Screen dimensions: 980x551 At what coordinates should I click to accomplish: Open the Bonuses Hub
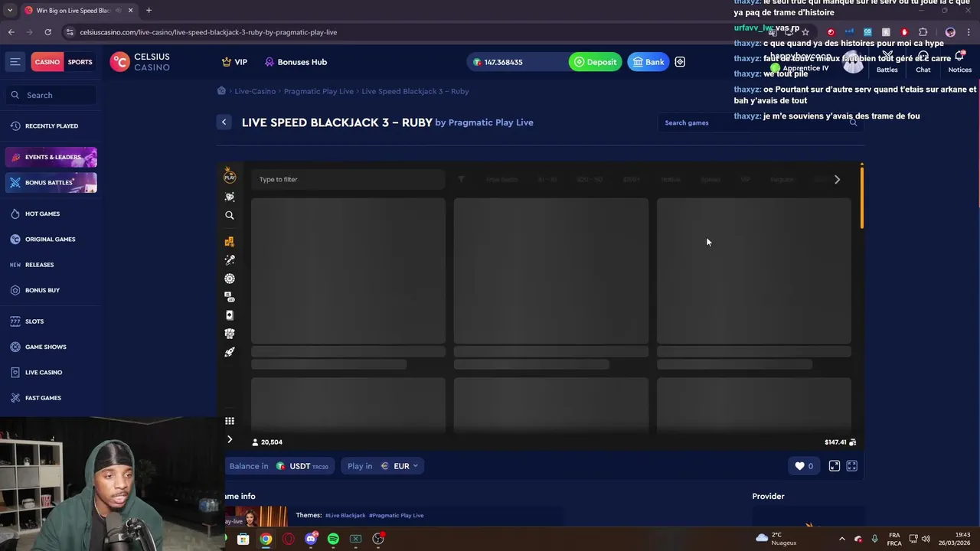click(x=296, y=62)
